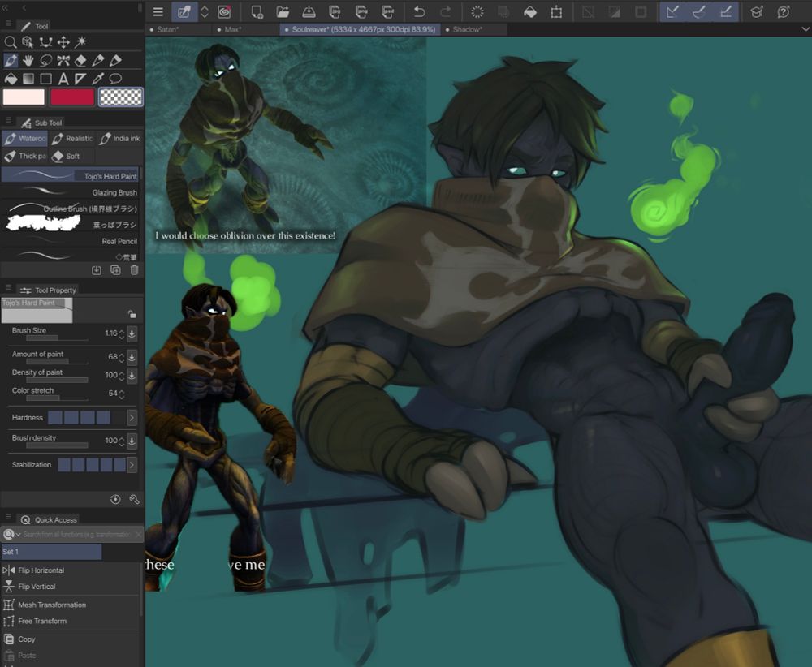812x667 pixels.
Task: Select the Hand move tool
Action: [x=28, y=61]
